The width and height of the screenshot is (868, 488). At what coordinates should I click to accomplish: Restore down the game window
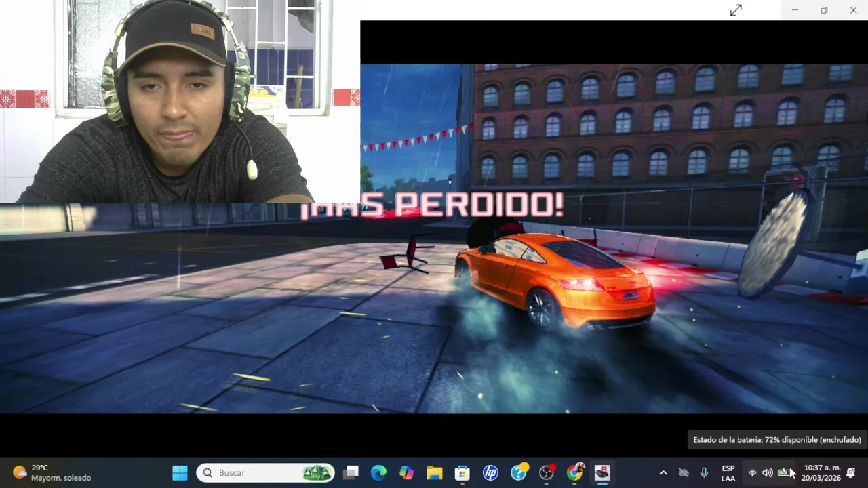pos(824,10)
